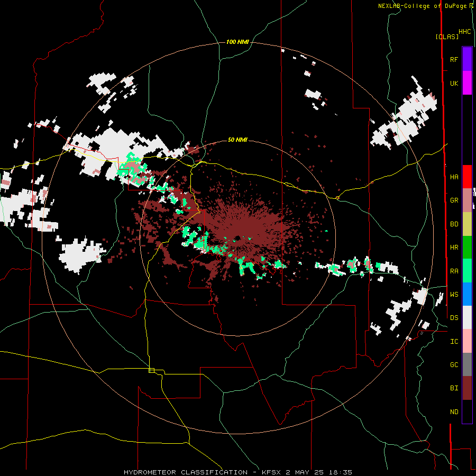Click the KFSX station identifier
The width and height of the screenshot is (476, 476).
(x=272, y=472)
